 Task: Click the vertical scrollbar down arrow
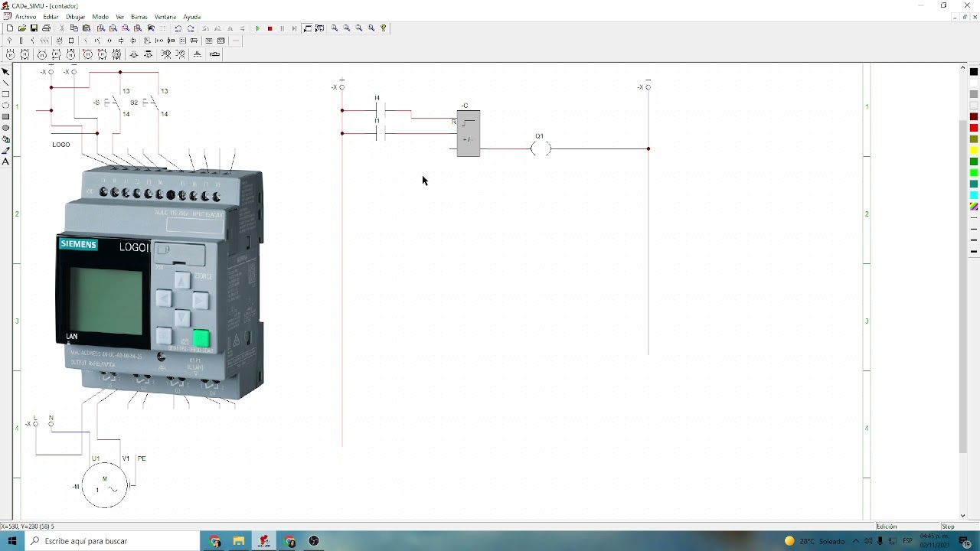click(x=963, y=516)
